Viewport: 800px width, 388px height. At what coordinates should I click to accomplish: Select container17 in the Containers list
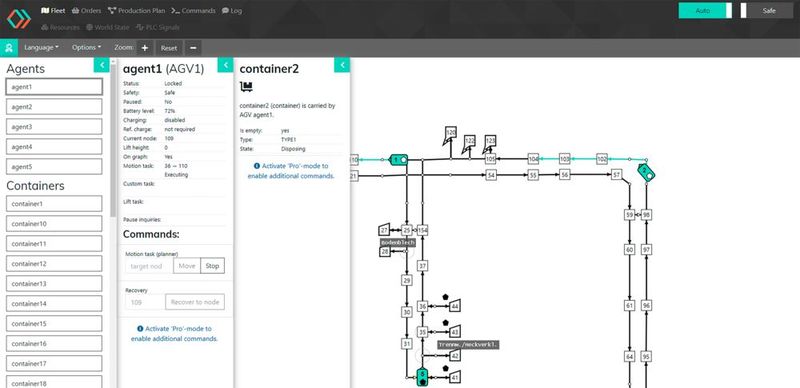54,363
